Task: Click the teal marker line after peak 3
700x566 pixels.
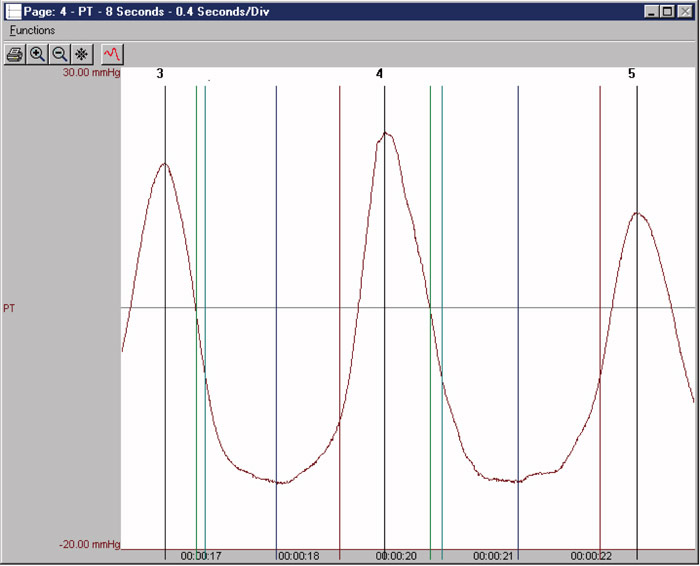Action: 205,321
